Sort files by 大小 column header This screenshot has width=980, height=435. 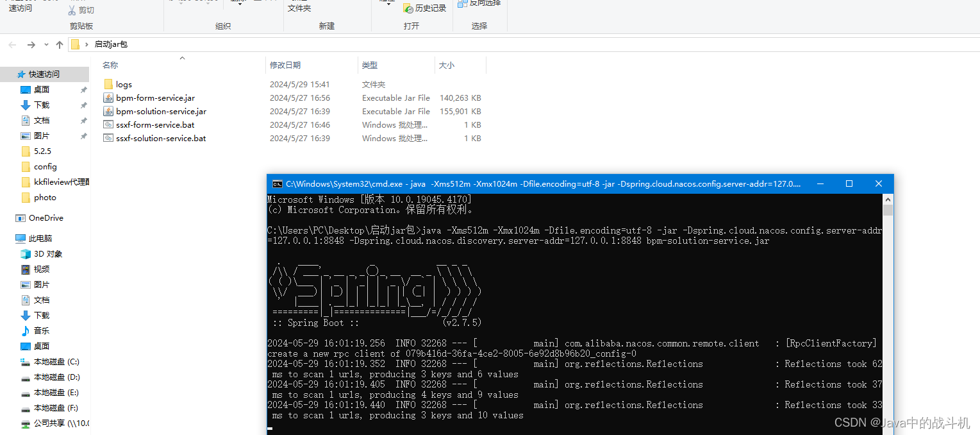pyautogui.click(x=447, y=65)
